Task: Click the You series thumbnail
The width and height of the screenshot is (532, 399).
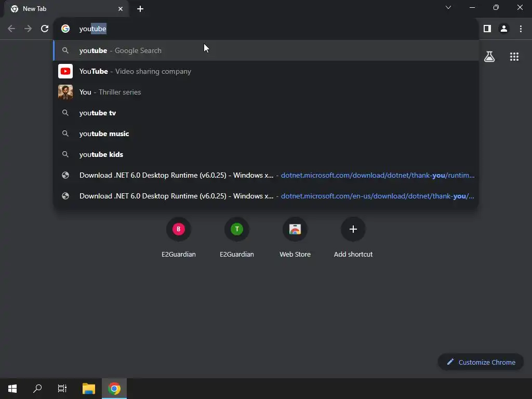Action: [x=65, y=92]
